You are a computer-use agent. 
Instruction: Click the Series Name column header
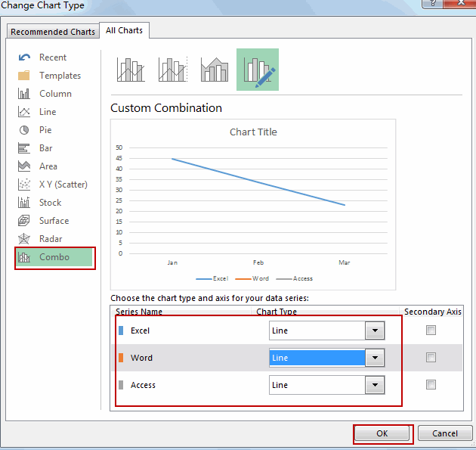tap(139, 312)
